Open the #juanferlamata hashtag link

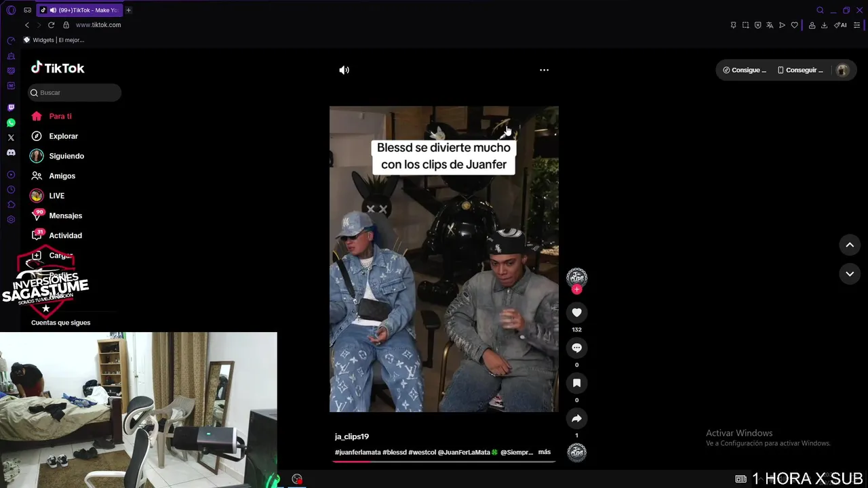point(357,452)
